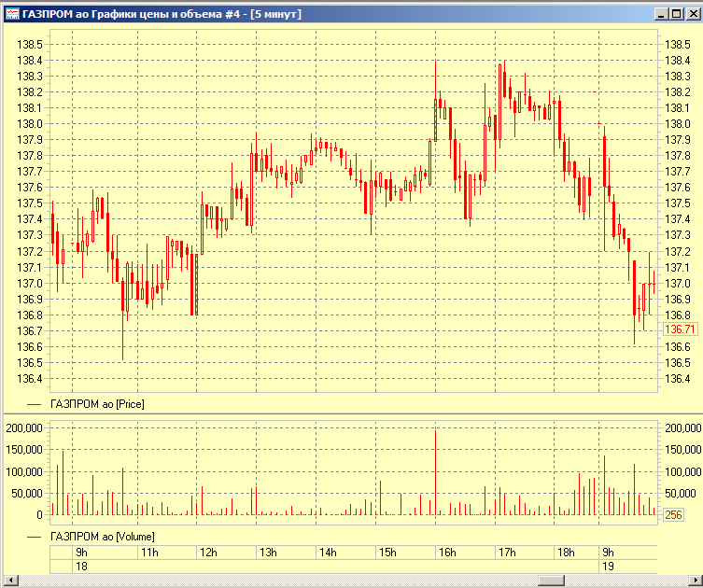
Task: Maximize the ГАЗПРОМ chart window
Action: 676,14
